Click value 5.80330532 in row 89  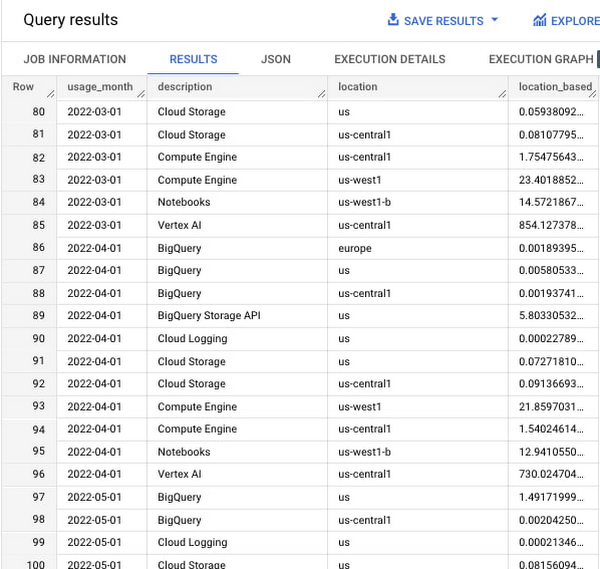pyautogui.click(x=551, y=316)
